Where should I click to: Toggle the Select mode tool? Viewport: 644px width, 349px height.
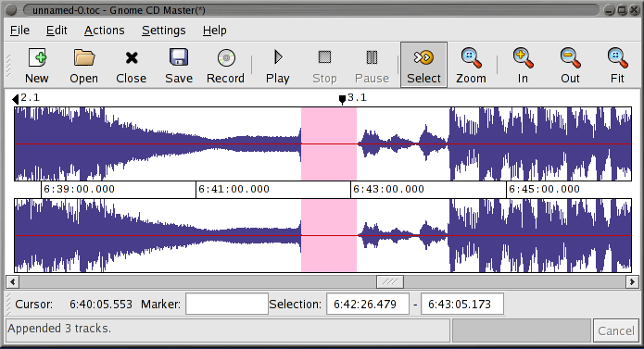pyautogui.click(x=423, y=65)
